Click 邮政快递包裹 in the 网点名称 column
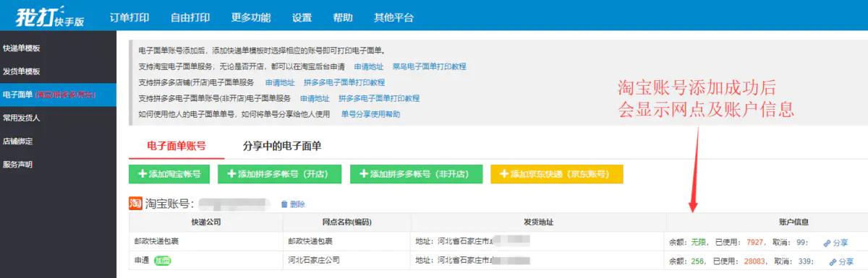The height and width of the screenshot is (278, 868). pyautogui.click(x=310, y=242)
